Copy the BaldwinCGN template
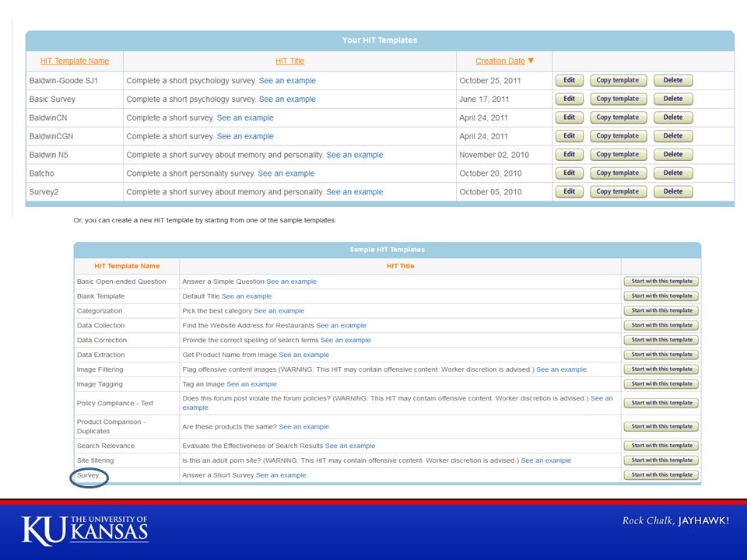Image resolution: width=747 pixels, height=560 pixels. [618, 136]
